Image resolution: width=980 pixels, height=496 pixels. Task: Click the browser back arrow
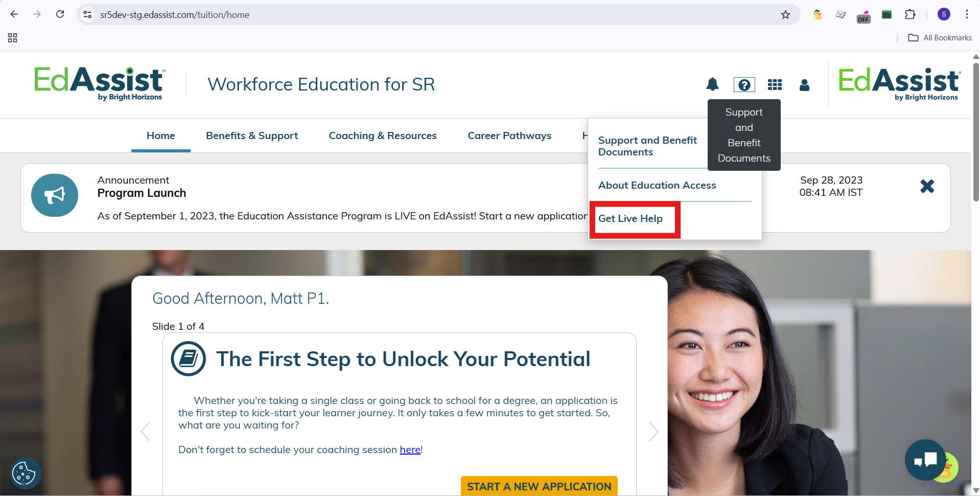(x=14, y=14)
